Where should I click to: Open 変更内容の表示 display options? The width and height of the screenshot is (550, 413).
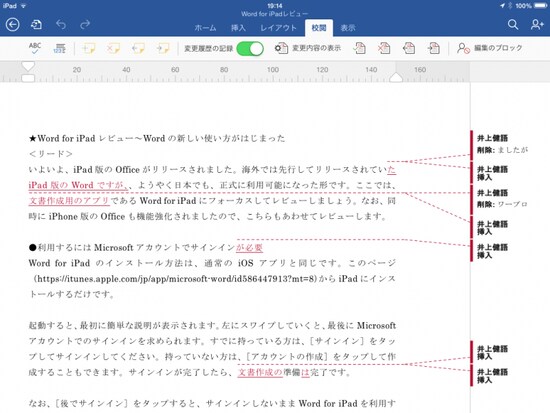(307, 48)
